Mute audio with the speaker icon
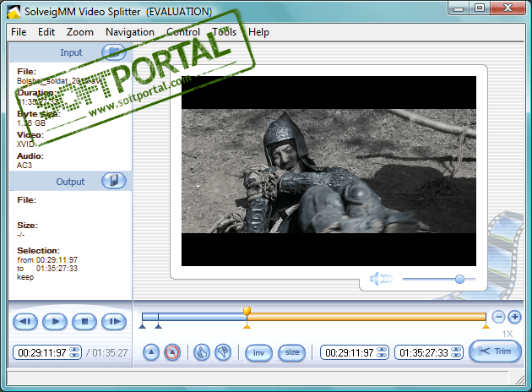Screen dimensions: 532x392 click(381, 279)
